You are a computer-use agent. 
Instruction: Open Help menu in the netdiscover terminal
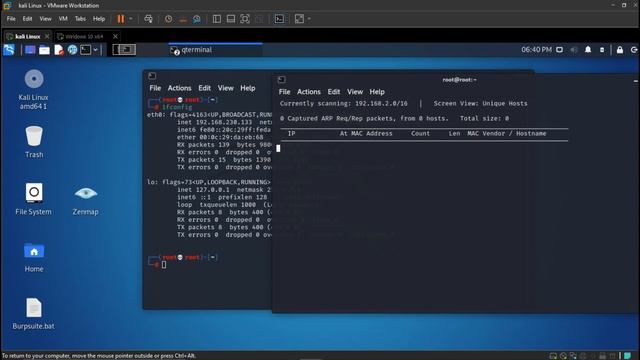coord(377,92)
